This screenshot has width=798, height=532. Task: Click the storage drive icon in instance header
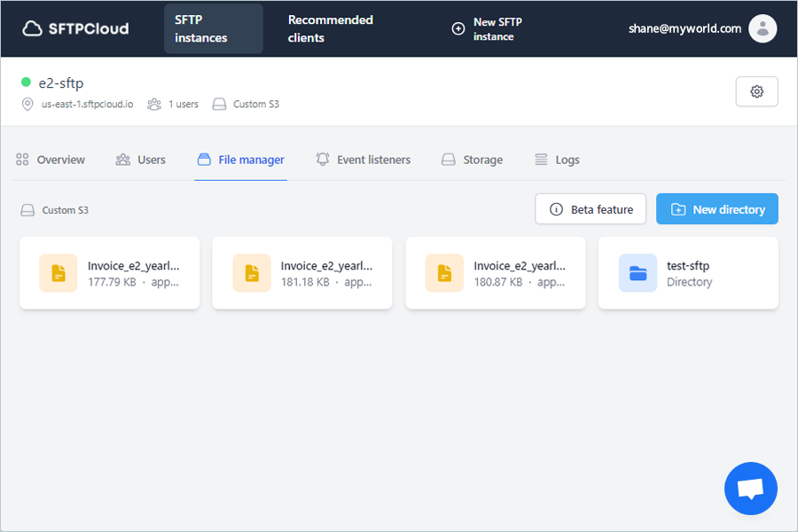pos(219,105)
